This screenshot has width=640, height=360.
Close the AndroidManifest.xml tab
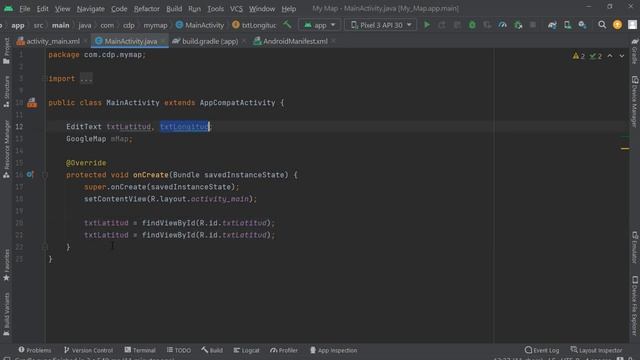coord(333,41)
